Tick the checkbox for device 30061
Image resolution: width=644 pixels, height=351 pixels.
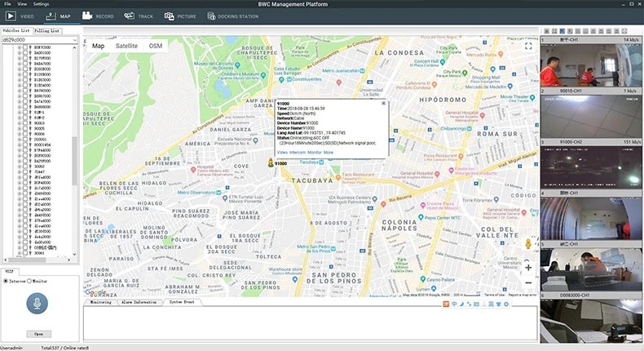[25, 253]
